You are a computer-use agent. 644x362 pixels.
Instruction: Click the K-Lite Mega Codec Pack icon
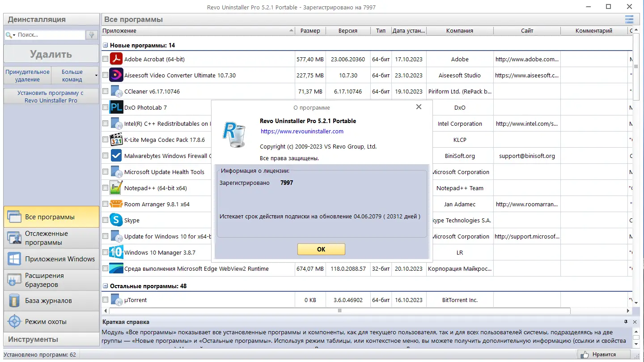coord(116,140)
